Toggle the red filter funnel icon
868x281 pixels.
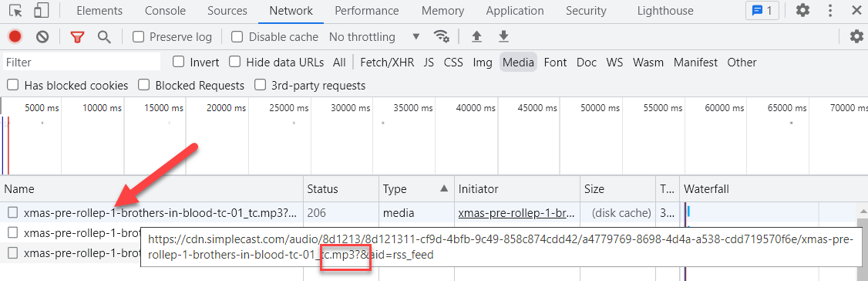(77, 37)
